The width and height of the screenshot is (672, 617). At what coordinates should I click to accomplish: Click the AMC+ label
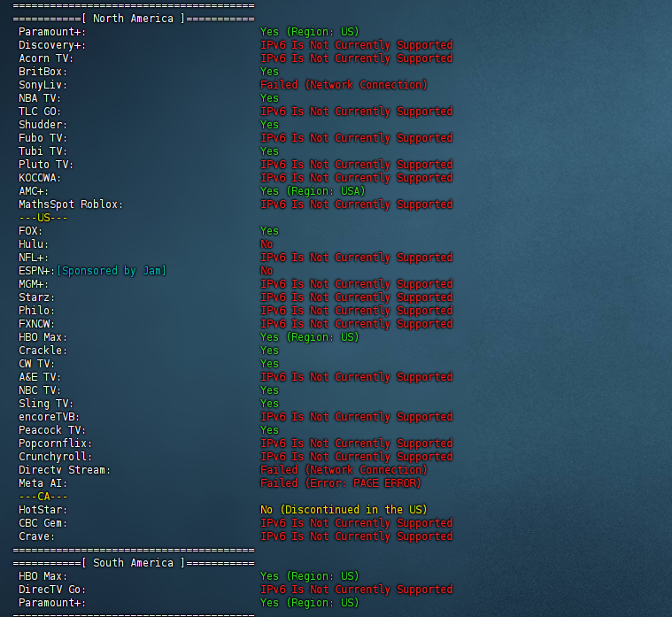[34, 191]
